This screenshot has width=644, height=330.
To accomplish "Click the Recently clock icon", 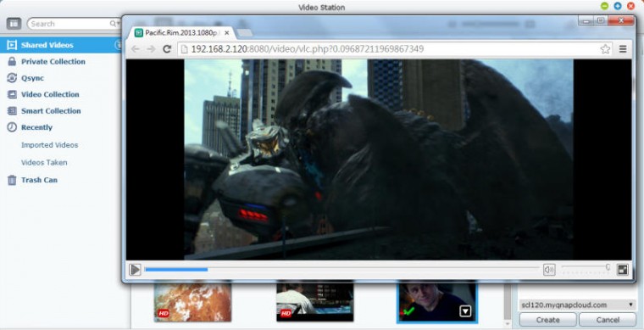I will click(x=12, y=127).
